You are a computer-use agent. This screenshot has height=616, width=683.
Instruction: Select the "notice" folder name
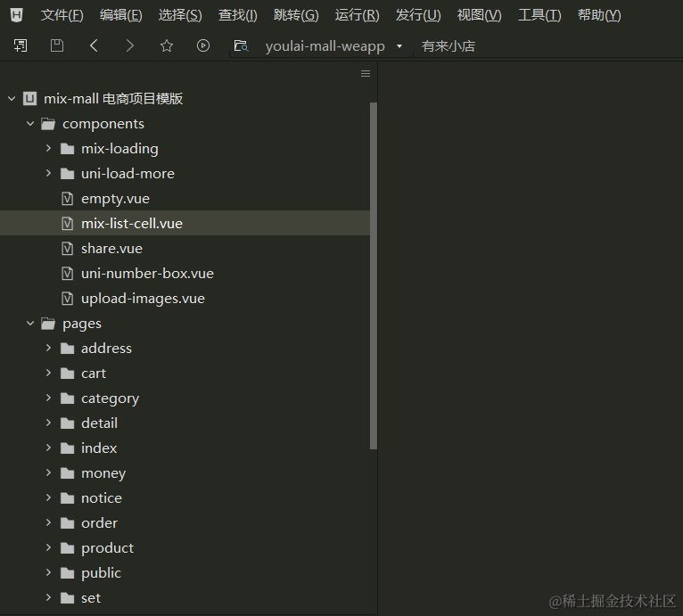[102, 498]
